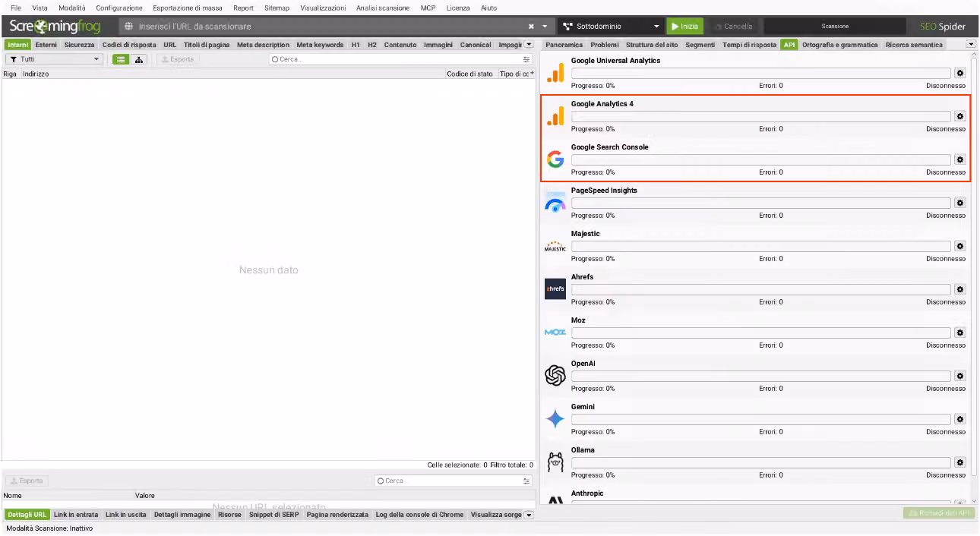The image size is (980, 536).
Task: Open Google Analytics 4 settings gear
Action: pyautogui.click(x=959, y=116)
